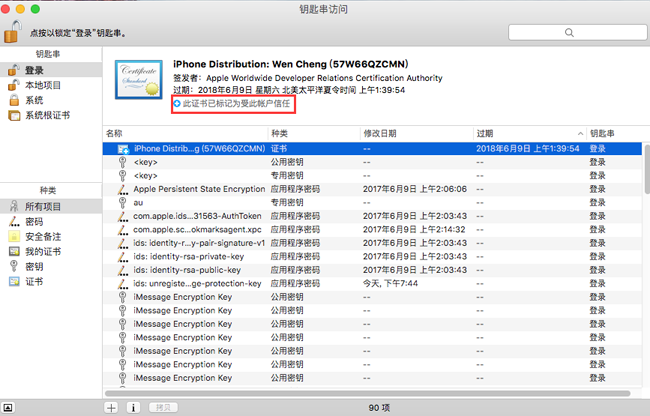Select the 本地项目 keychain
650x416 pixels.
pyautogui.click(x=44, y=85)
